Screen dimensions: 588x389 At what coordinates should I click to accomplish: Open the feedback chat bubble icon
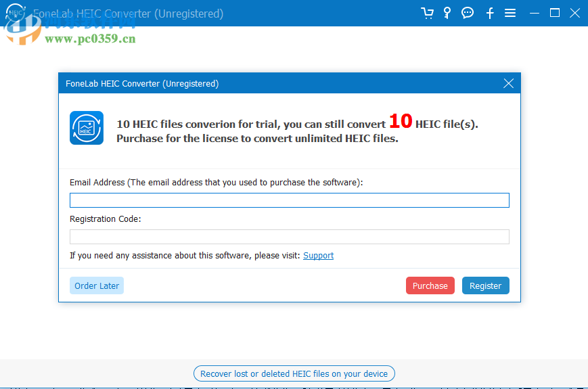click(468, 13)
